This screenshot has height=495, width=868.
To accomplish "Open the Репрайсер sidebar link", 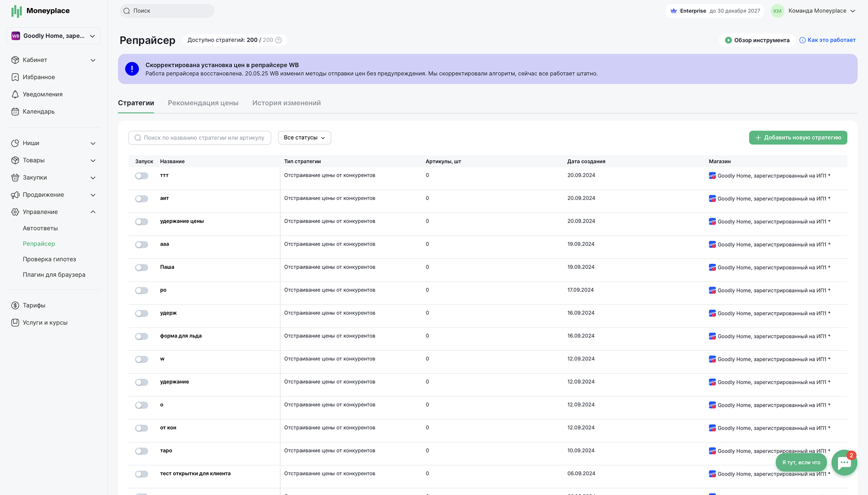I will 39,244.
